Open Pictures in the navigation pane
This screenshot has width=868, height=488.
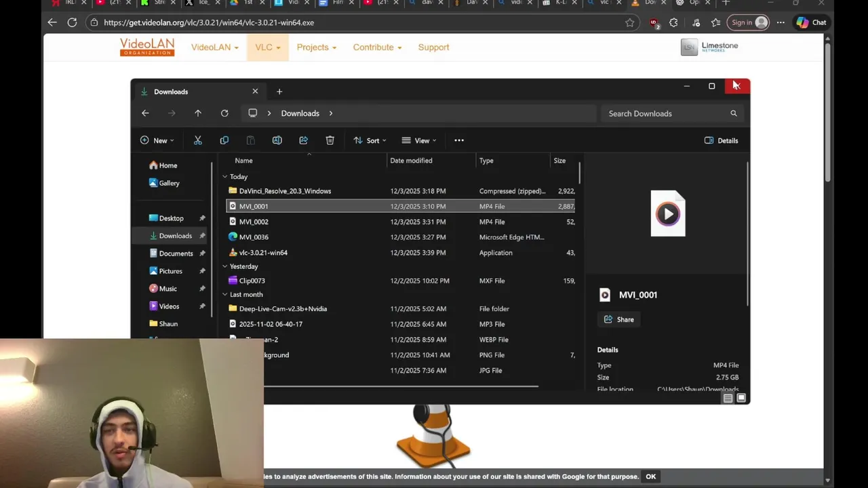[170, 271]
